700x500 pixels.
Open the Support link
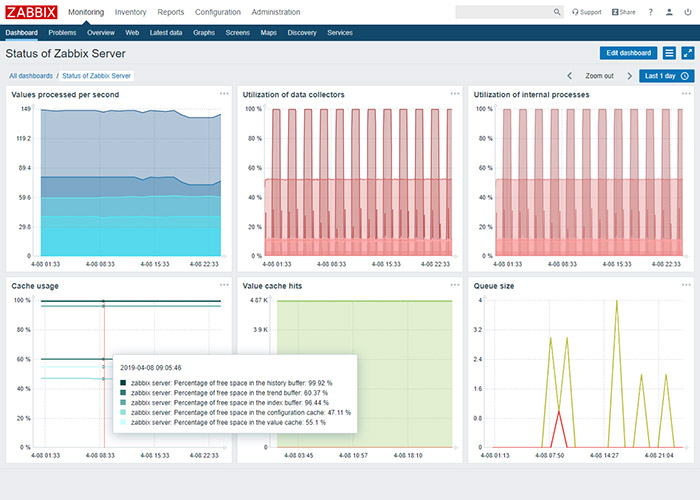pyautogui.click(x=587, y=12)
